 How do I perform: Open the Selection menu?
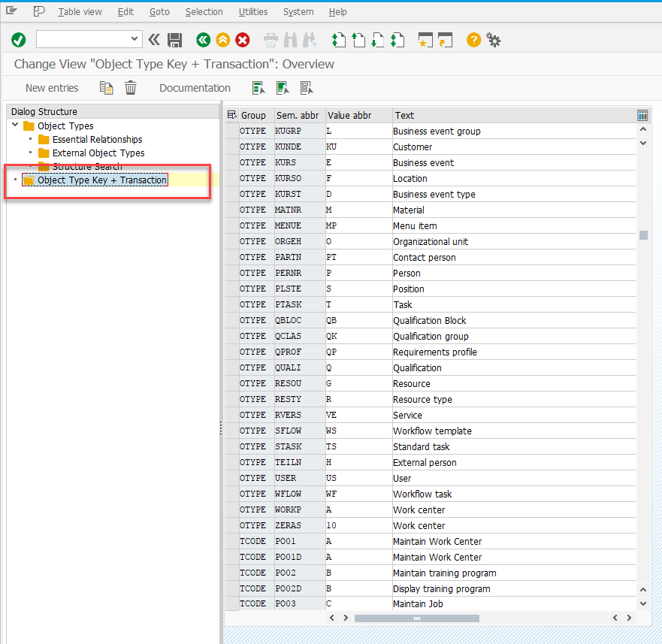click(204, 12)
